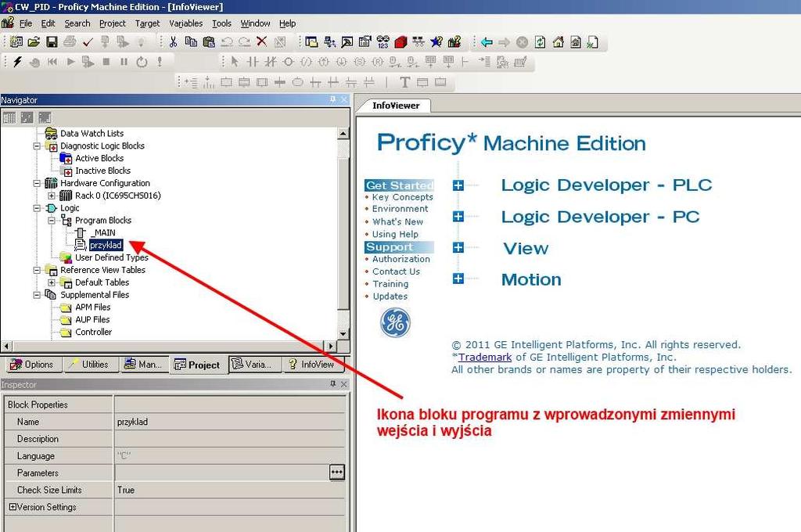Open Parameters ellipsis button in Inspector

(336, 473)
